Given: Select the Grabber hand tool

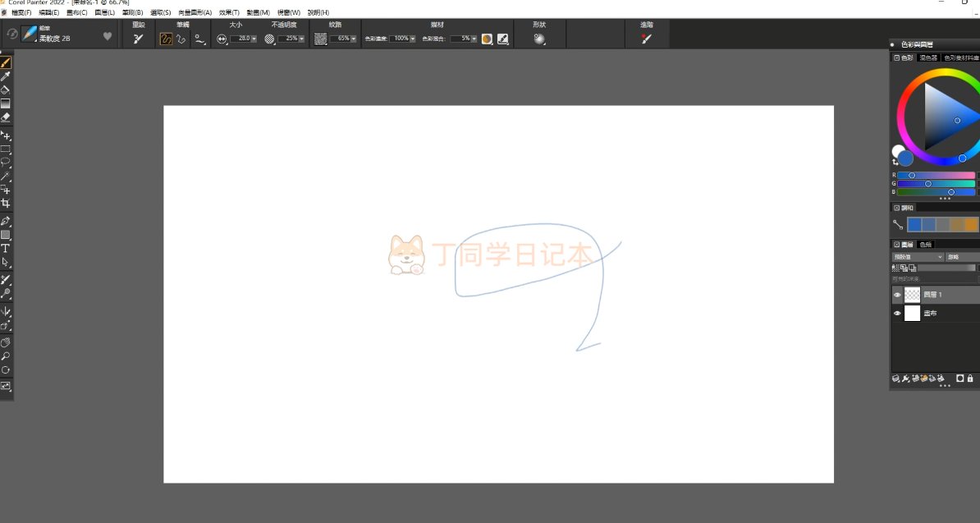Looking at the screenshot, I should pyautogui.click(x=5, y=342).
